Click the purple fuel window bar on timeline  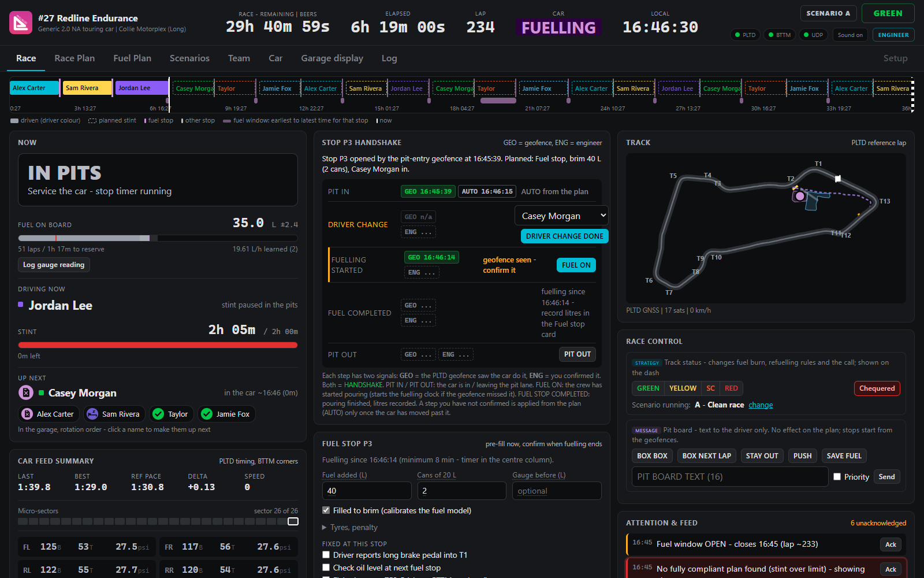(498, 101)
